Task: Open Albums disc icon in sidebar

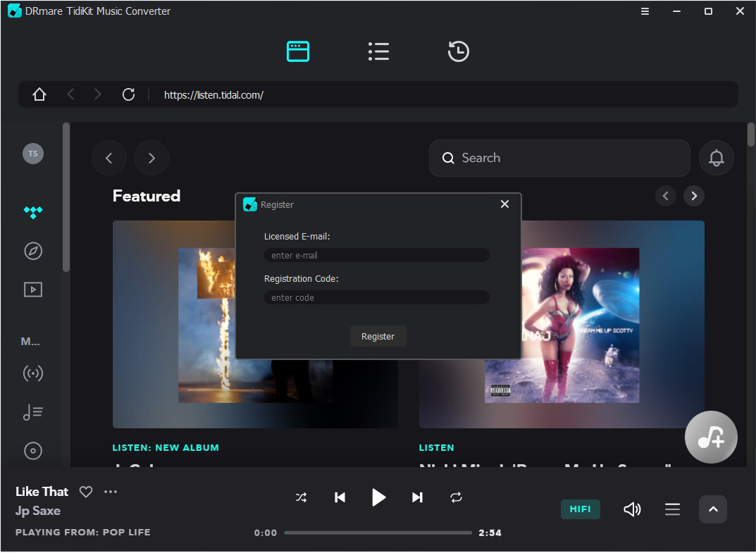Action: tap(33, 451)
